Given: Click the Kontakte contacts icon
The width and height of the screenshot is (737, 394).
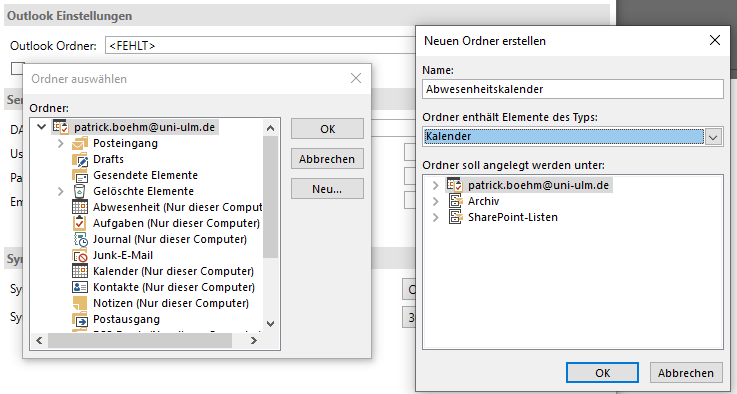Looking at the screenshot, I should [80, 287].
